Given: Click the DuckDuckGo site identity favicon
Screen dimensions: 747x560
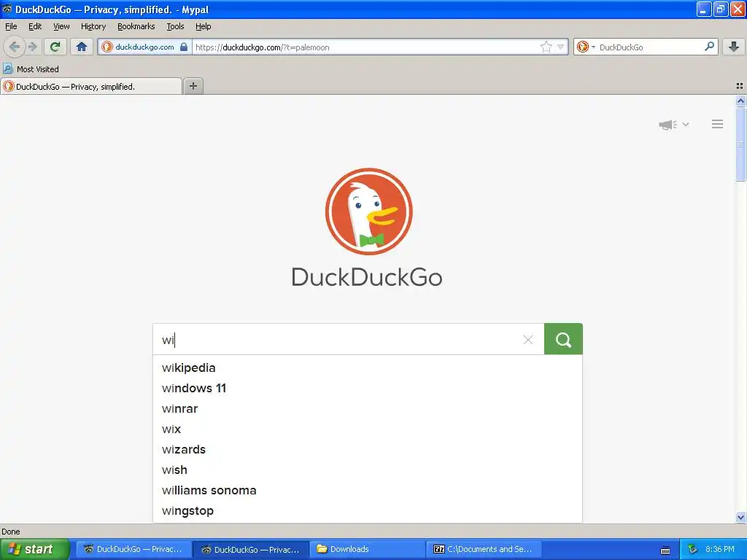Looking at the screenshot, I should (x=108, y=47).
